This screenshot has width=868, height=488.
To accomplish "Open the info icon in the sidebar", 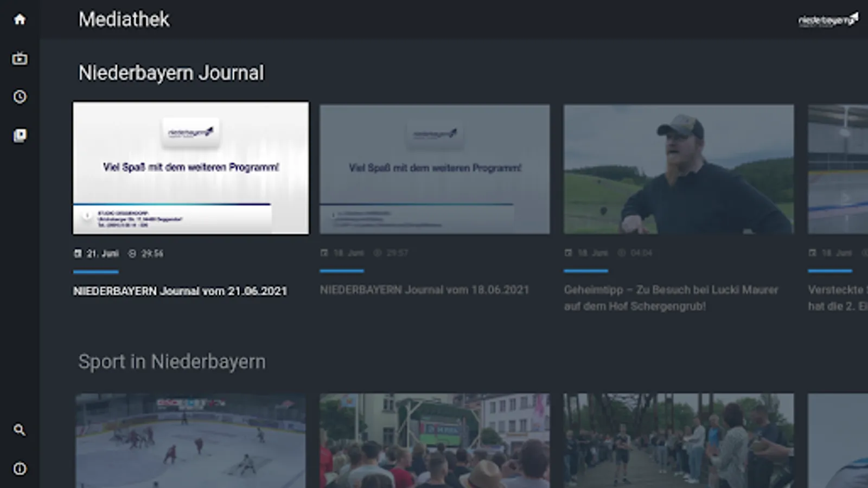I will coord(20,468).
